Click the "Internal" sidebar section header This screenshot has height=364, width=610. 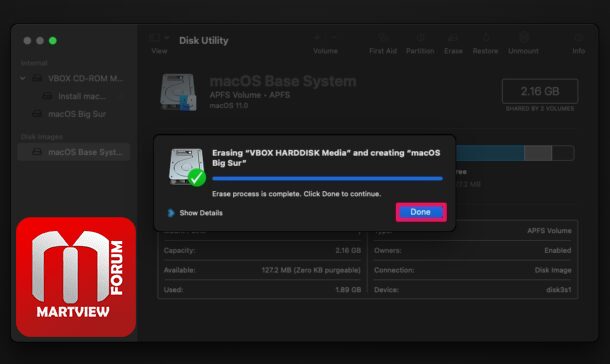pos(34,63)
